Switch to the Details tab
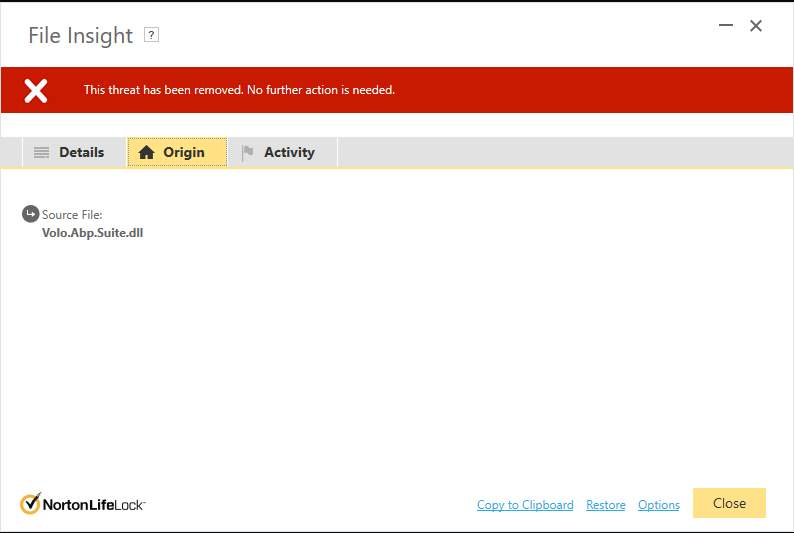This screenshot has height=533, width=794. click(81, 153)
